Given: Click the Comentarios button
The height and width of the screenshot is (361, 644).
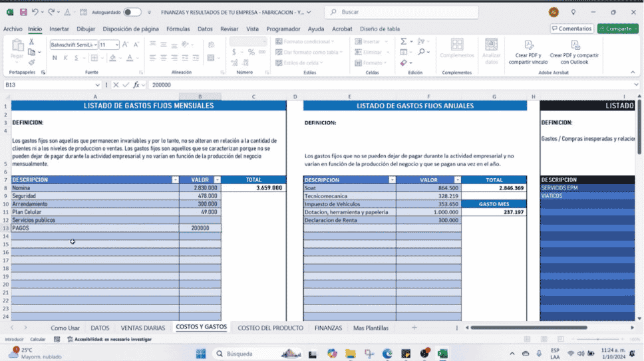Looking at the screenshot, I should point(571,29).
